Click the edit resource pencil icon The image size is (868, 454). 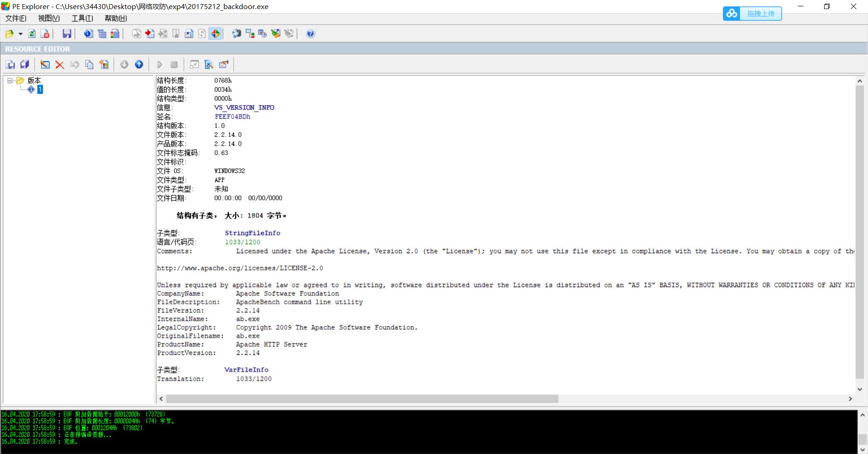45,65
